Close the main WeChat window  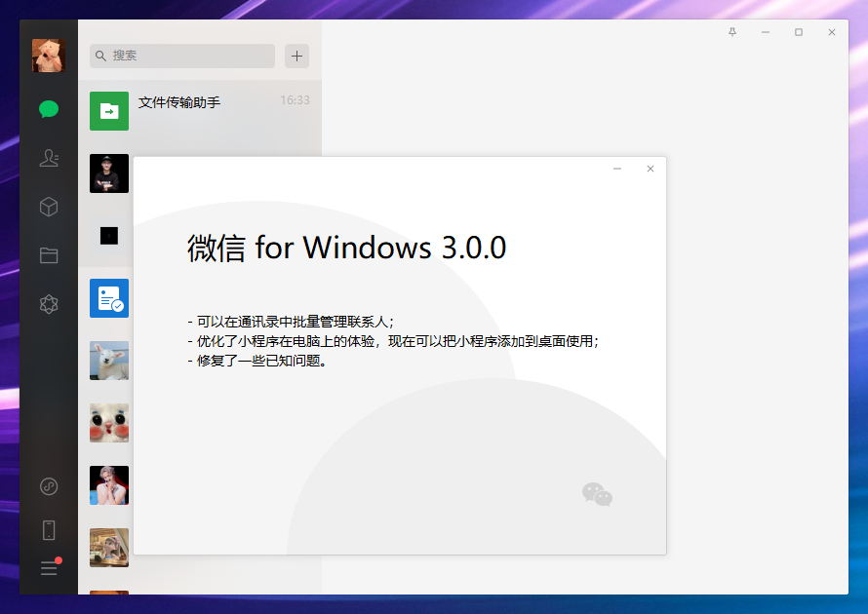click(832, 32)
